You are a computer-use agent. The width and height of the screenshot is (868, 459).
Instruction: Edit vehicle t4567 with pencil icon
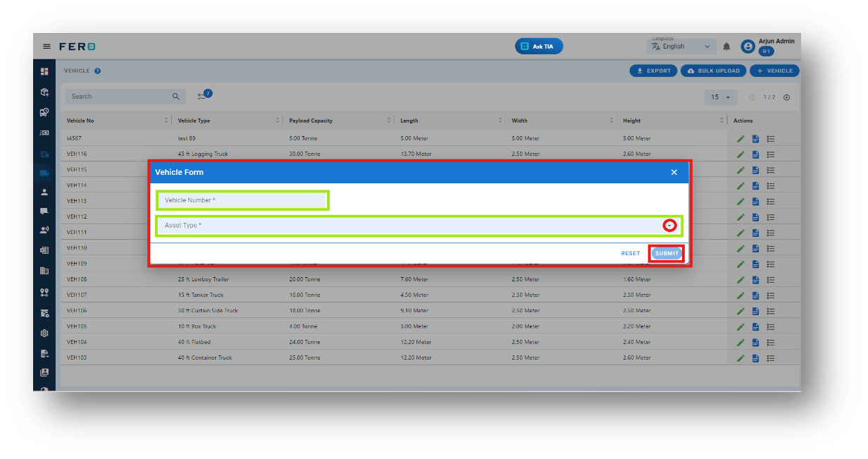[x=740, y=139]
